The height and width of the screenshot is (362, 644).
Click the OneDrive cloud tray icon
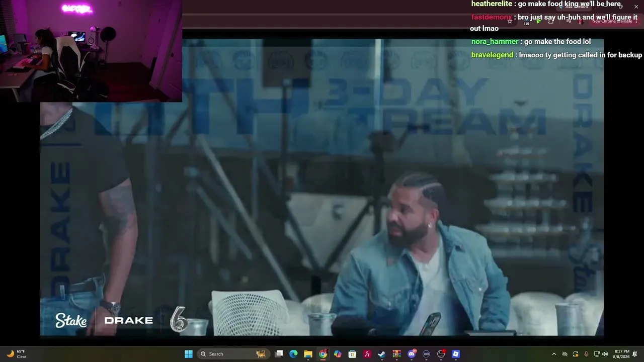tap(565, 354)
